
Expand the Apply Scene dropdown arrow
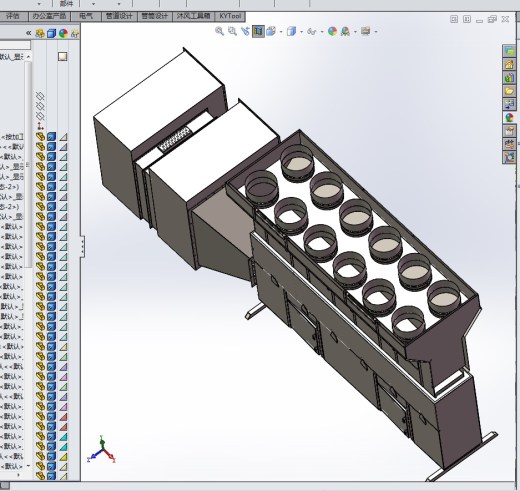pos(355,32)
